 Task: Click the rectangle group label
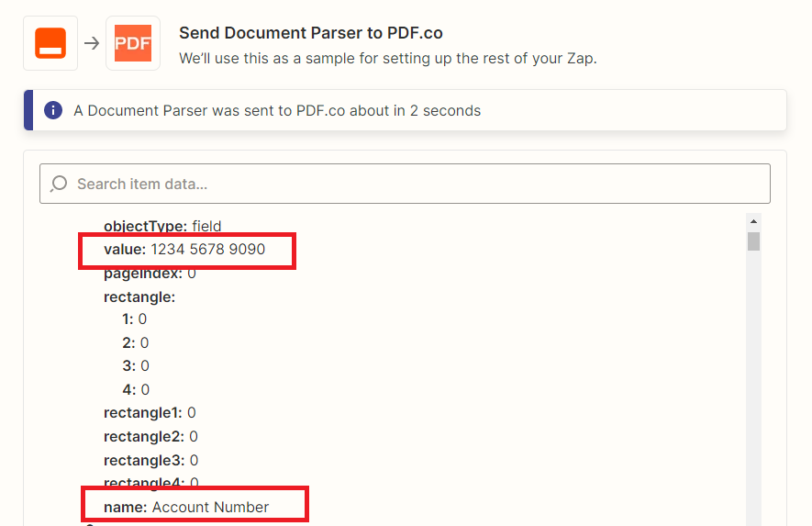tap(139, 297)
